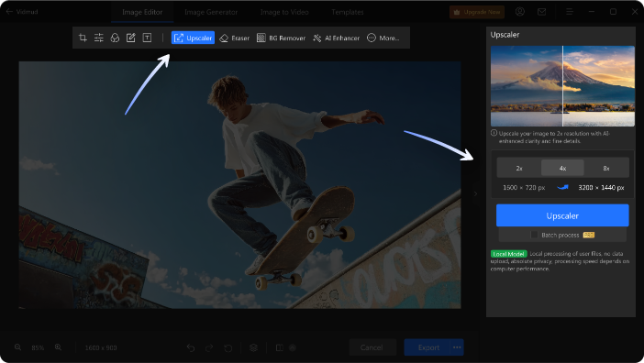
Task: Choose the Eraser tool
Action: (235, 38)
